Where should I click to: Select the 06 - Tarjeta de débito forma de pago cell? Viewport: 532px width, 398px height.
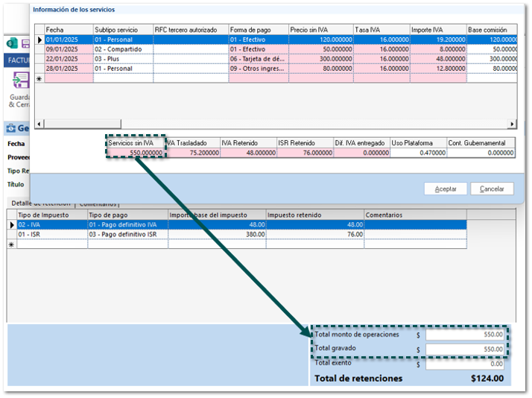(258, 59)
